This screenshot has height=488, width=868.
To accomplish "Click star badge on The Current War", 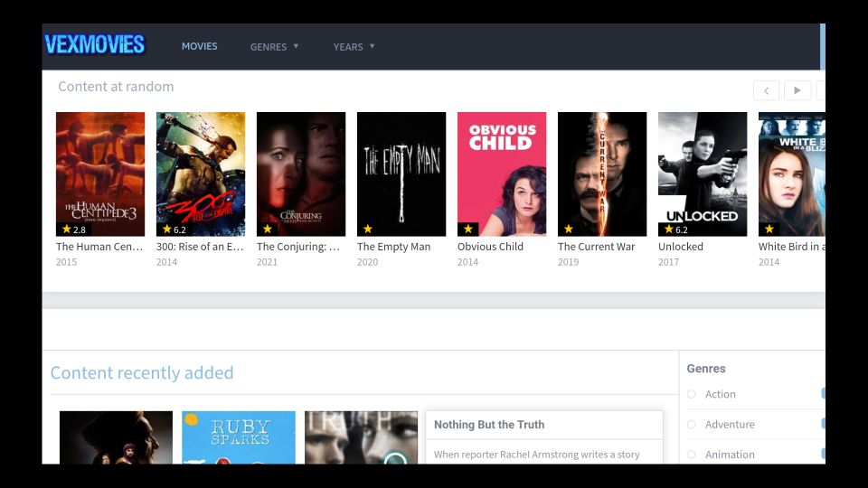I will click(569, 229).
